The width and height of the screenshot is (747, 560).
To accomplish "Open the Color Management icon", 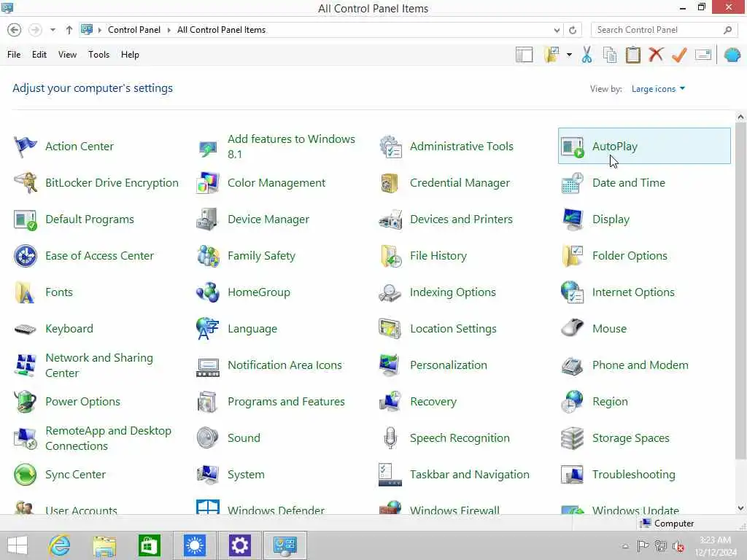I will [208, 183].
